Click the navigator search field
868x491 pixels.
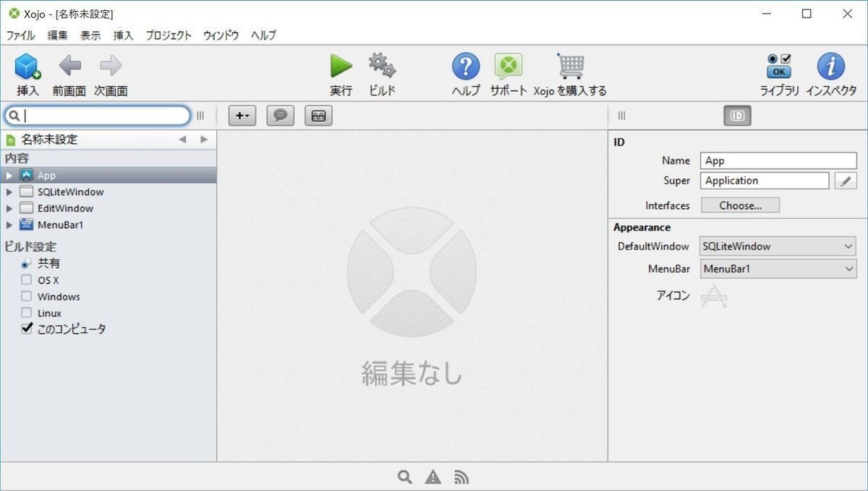click(x=98, y=116)
